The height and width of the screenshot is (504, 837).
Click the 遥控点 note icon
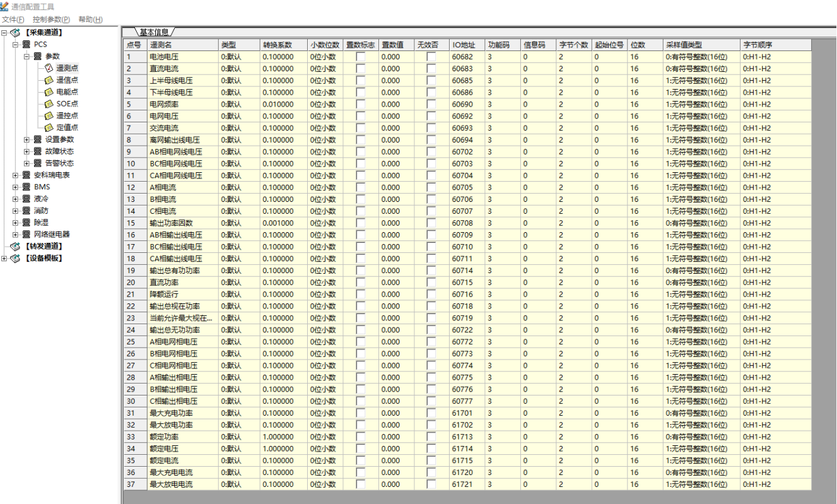[x=49, y=116]
